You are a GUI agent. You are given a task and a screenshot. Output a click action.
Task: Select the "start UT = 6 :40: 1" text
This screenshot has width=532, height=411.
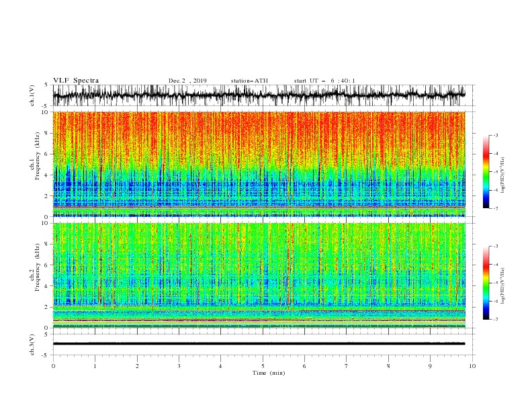pos(324,81)
